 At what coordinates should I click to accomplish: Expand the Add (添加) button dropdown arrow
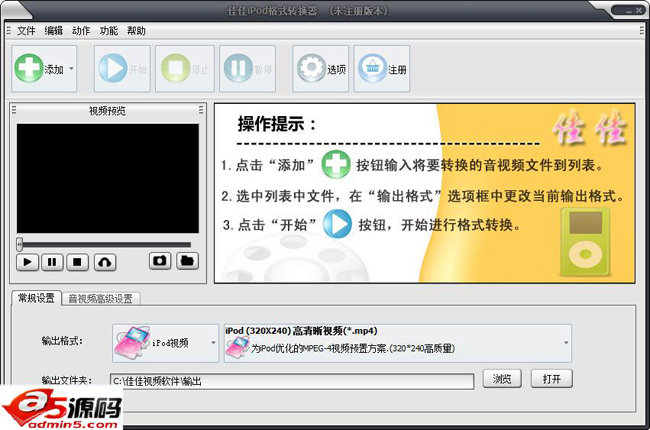pos(71,68)
